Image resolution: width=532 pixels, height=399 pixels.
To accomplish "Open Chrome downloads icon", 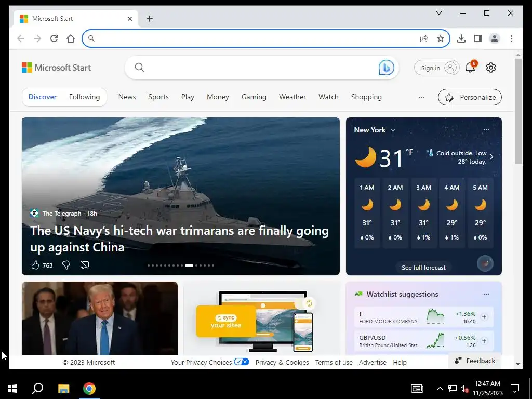I will tap(461, 38).
